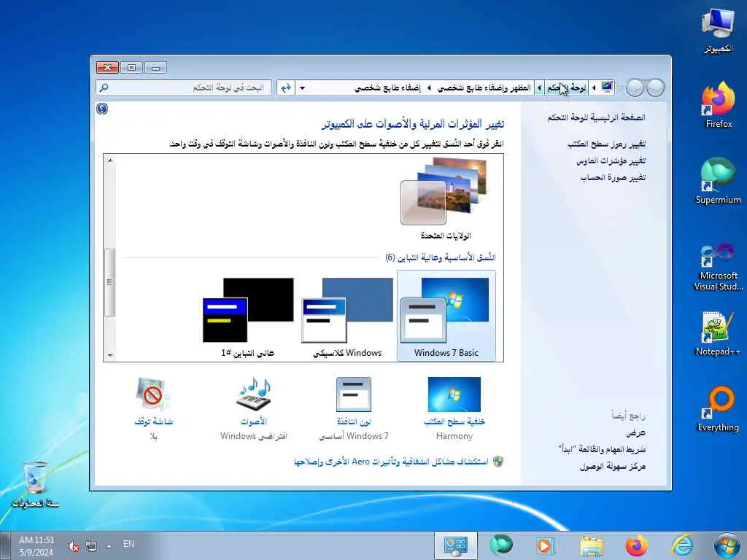The image size is (747, 560).
Task: Click the back navigation button
Action: point(656,87)
